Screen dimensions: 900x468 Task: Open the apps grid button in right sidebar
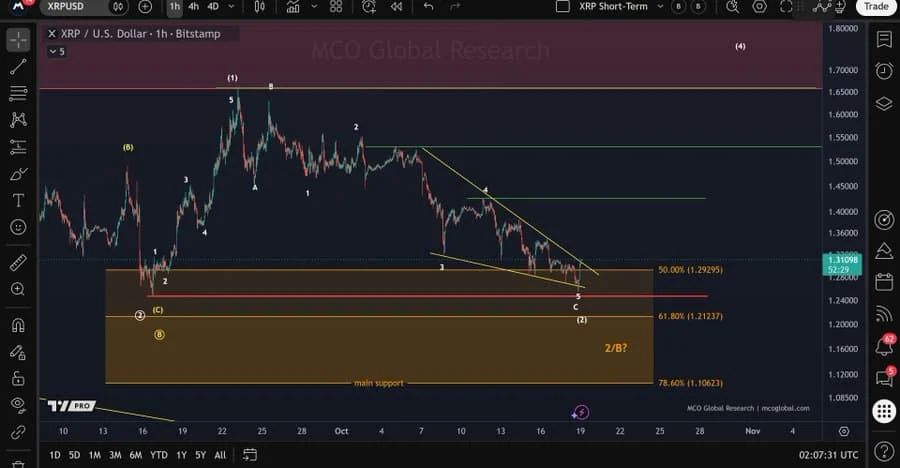(884, 411)
